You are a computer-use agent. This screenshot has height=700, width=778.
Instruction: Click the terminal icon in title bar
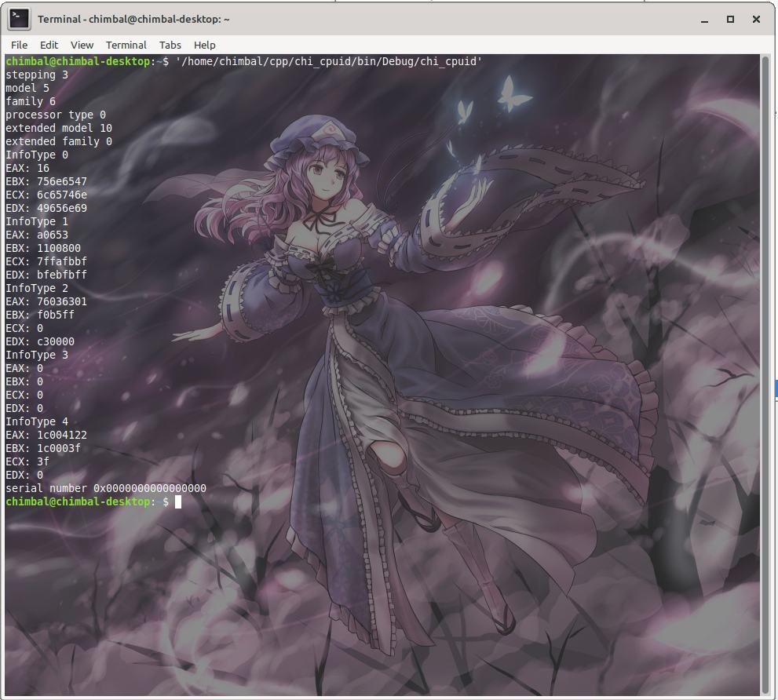pyautogui.click(x=19, y=19)
